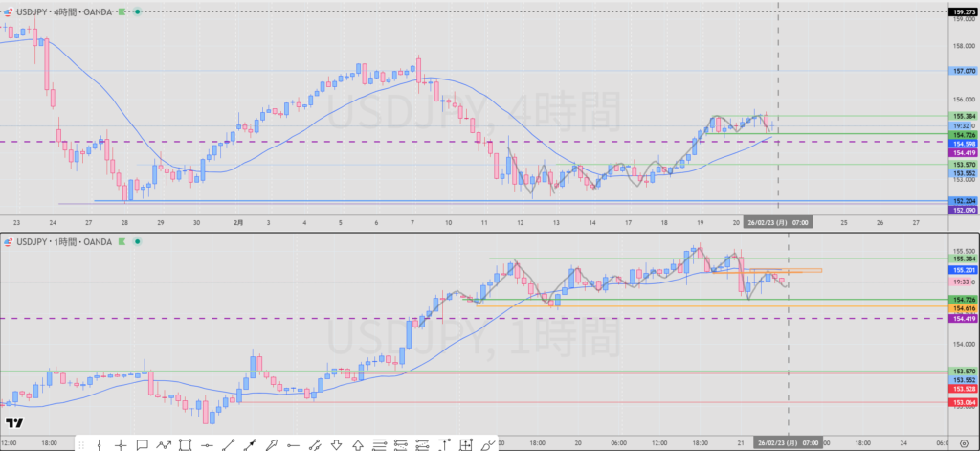Click the 159.273 price label on axis

click(x=962, y=12)
